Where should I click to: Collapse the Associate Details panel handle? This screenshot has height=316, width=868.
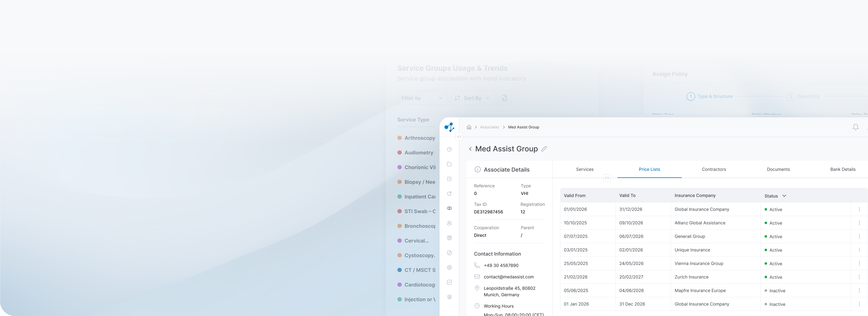tap(607, 178)
